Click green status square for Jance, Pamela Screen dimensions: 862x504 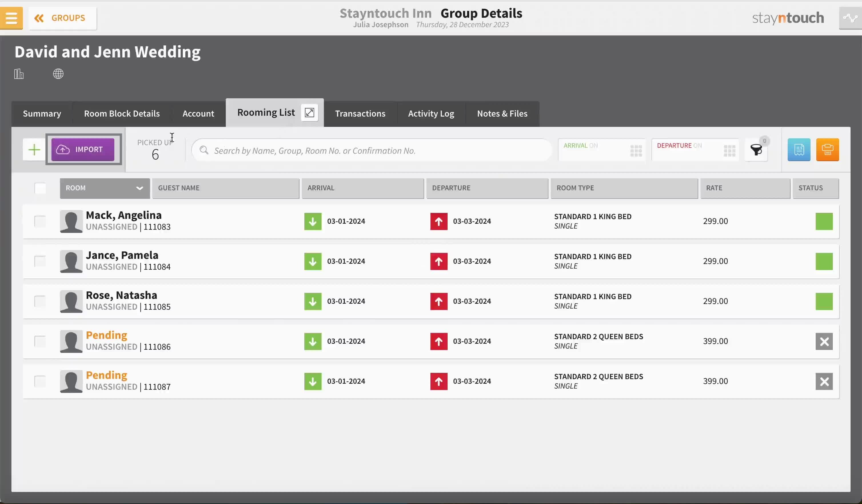coord(824,261)
